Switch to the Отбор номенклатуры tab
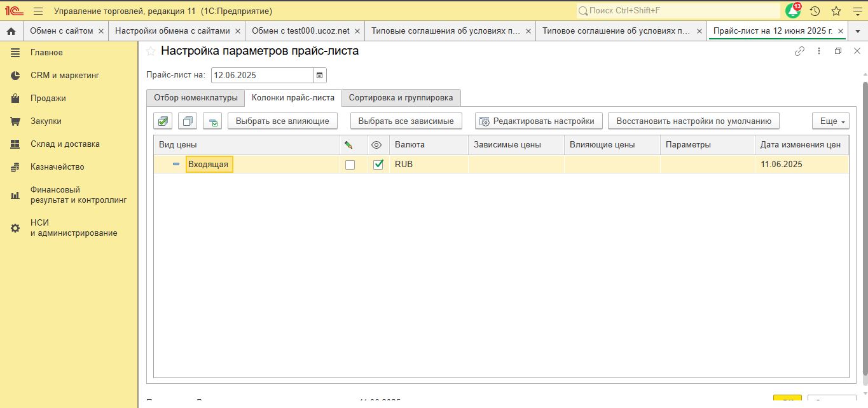Image resolution: width=868 pixels, height=408 pixels. tap(196, 97)
